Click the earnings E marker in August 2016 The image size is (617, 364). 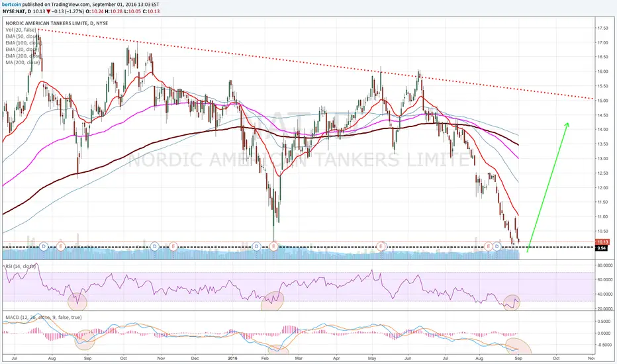[x=489, y=247]
